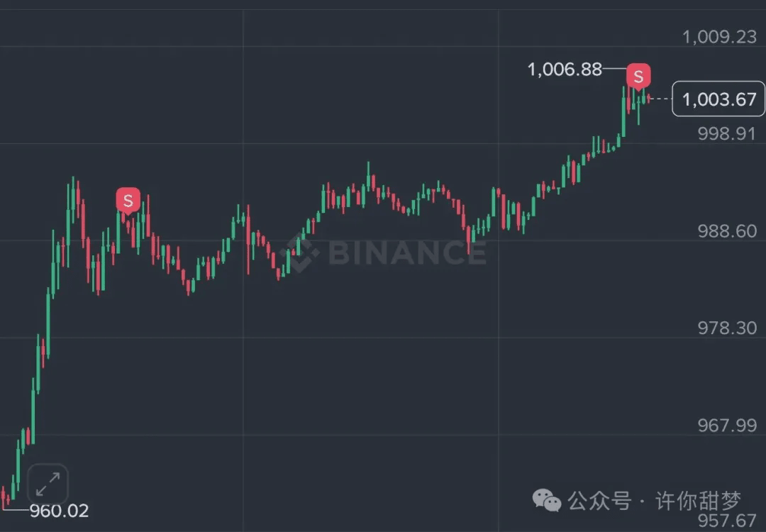Click the low price label 960.02

59,511
